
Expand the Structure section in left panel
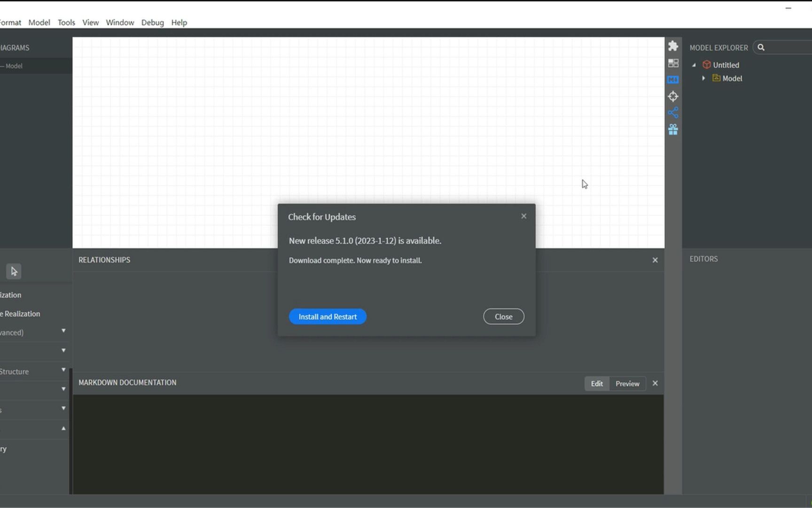[x=64, y=370]
